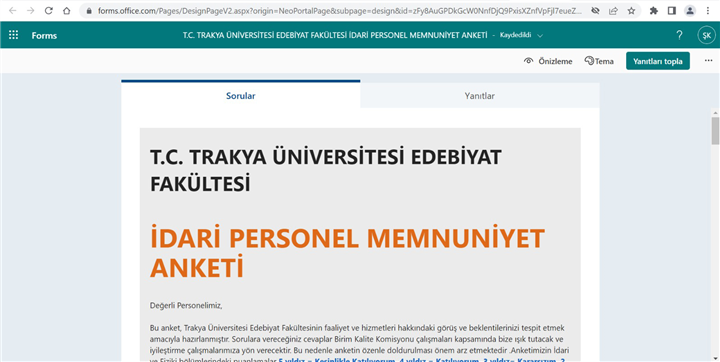Viewport: 720px width, 362px height.
Task: Click the scrollbar down arrow
Action: [x=715, y=357]
